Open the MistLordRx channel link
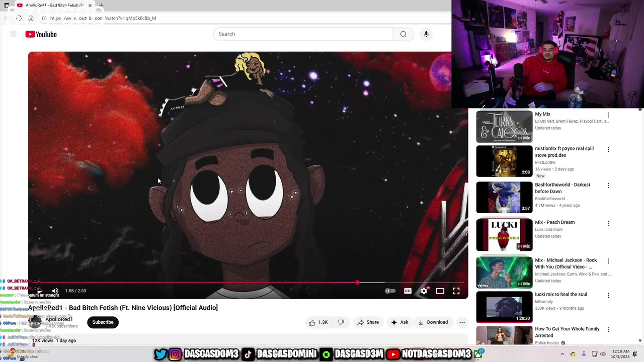Viewport: 644px width, 362px height. click(545, 162)
